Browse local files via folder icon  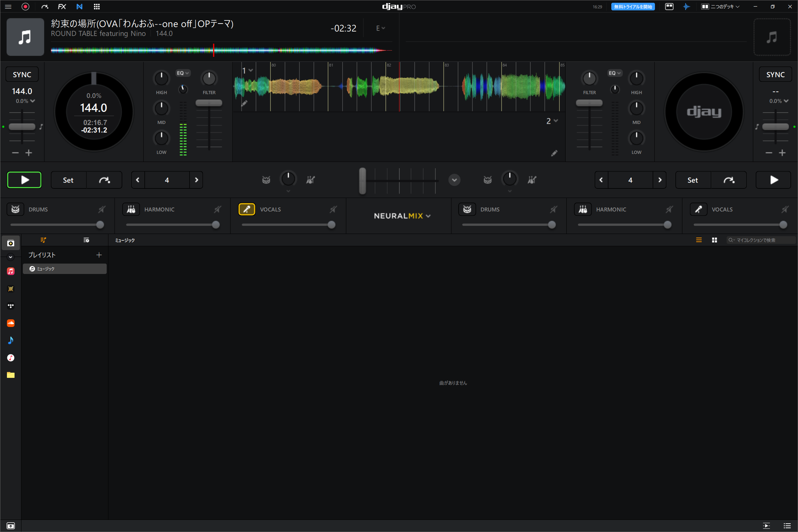[x=11, y=375]
